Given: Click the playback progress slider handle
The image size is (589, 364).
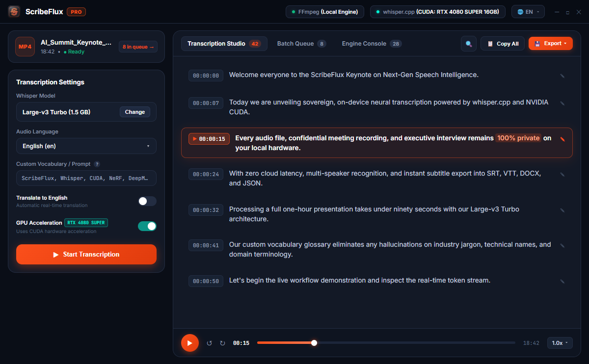Looking at the screenshot, I should (x=314, y=343).
